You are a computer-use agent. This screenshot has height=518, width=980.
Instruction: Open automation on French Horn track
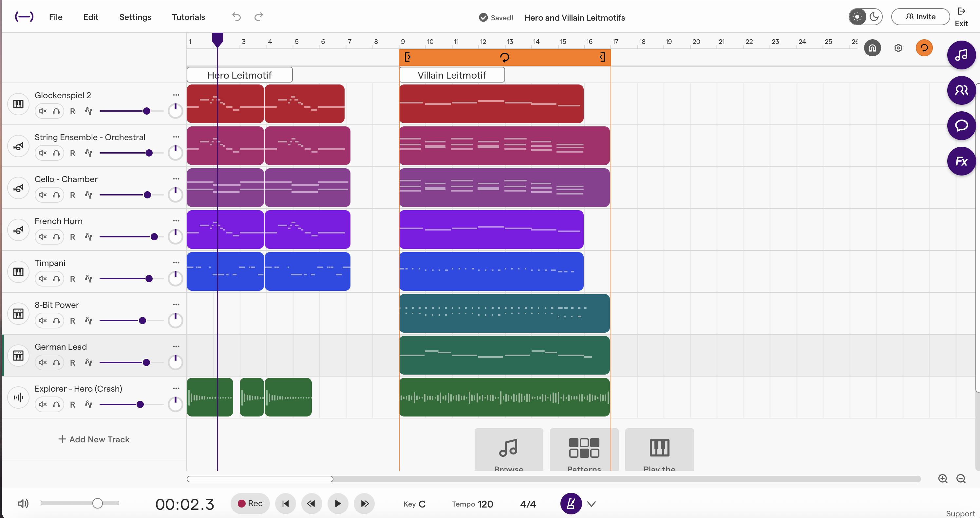point(89,236)
